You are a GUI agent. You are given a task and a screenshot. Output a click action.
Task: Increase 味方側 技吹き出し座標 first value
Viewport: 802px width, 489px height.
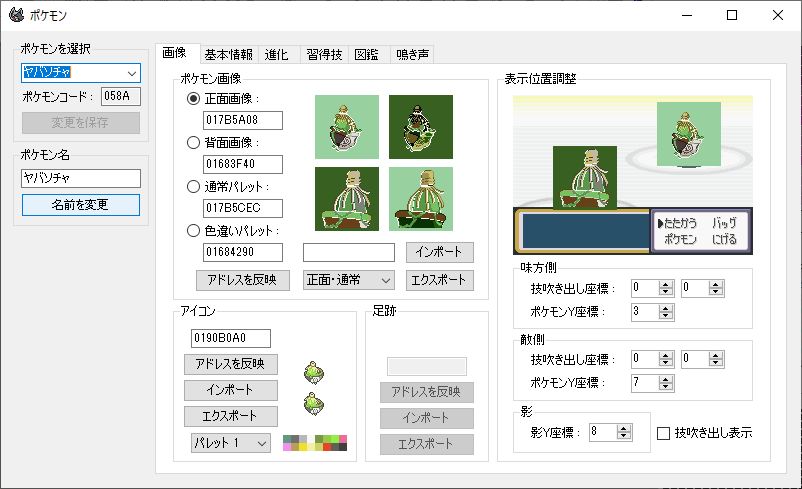(665, 284)
